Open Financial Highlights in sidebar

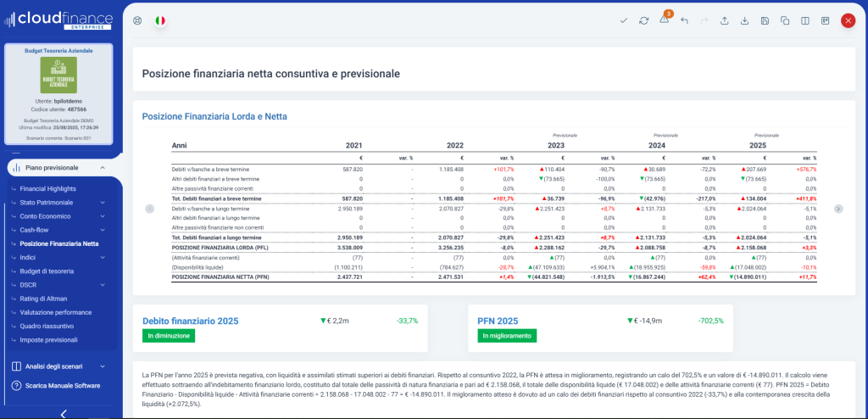(x=47, y=188)
